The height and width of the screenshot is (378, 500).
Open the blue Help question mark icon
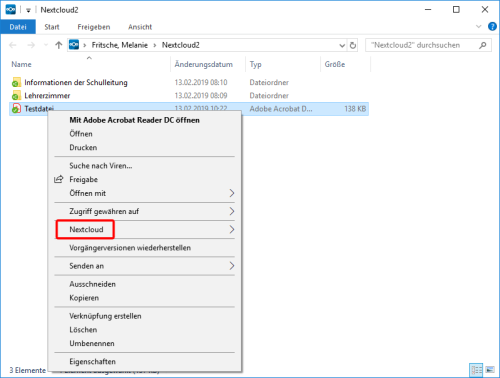[492, 26]
